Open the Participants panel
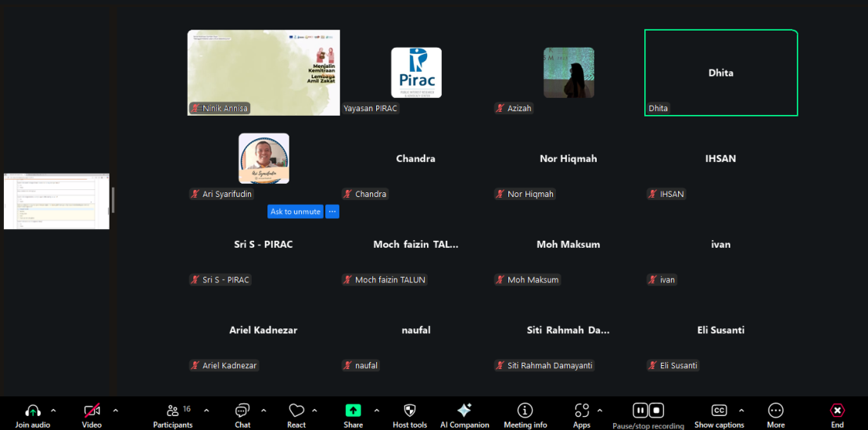The image size is (868, 430). [x=173, y=410]
